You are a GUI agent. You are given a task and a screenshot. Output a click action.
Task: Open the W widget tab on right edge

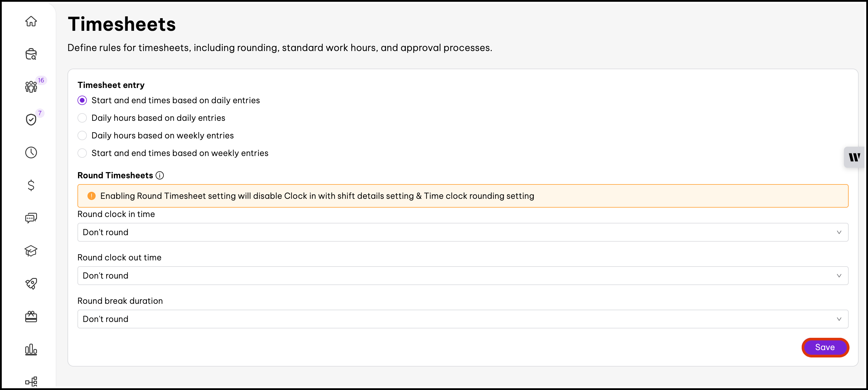[854, 157]
